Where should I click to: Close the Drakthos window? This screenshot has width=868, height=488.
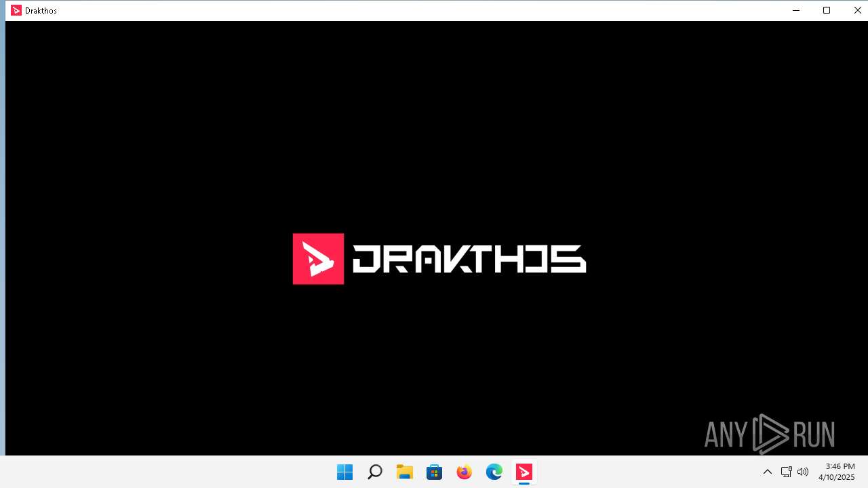[857, 10]
